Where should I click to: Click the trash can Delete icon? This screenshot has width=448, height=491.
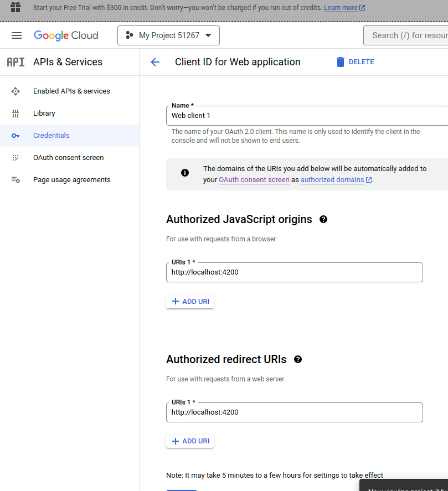click(x=340, y=62)
